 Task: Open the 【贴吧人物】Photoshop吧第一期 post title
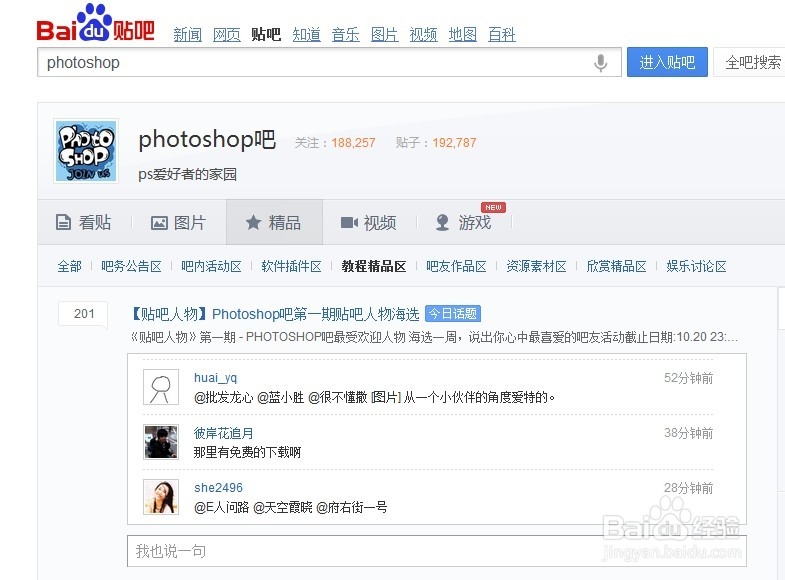(275, 314)
